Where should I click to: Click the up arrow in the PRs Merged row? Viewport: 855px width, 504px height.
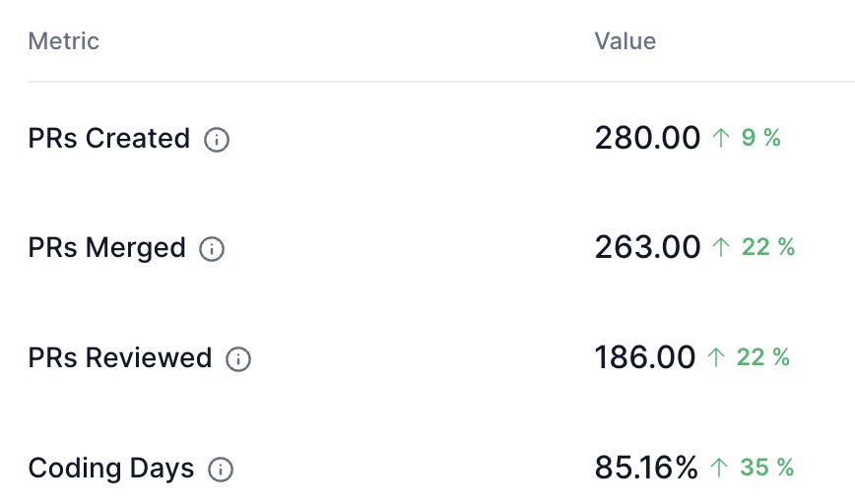721,247
